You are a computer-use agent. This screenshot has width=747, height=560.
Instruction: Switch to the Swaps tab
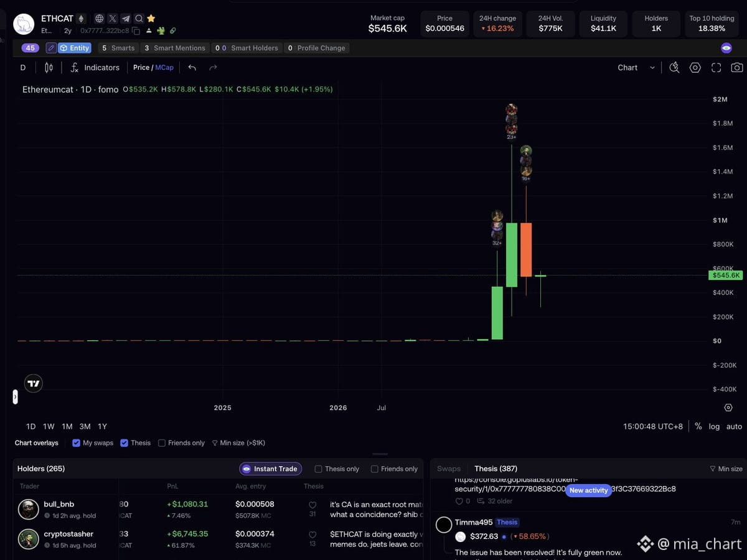[x=449, y=469]
